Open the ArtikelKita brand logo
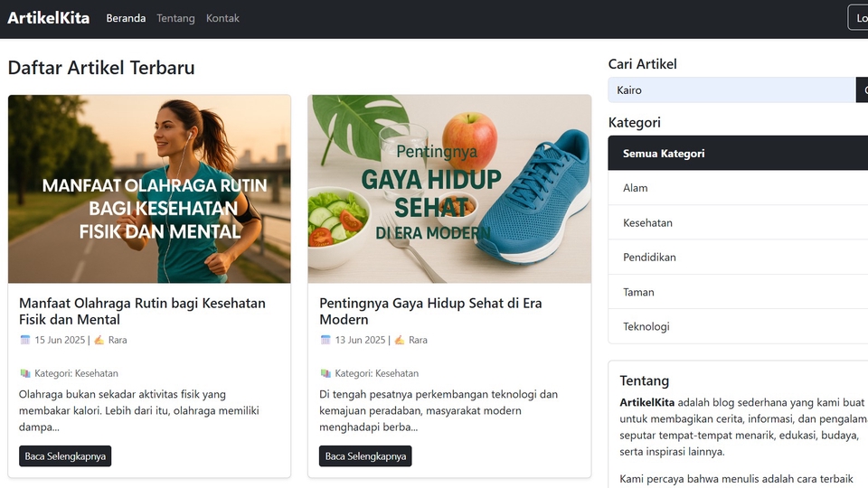The image size is (868, 488). 49,18
